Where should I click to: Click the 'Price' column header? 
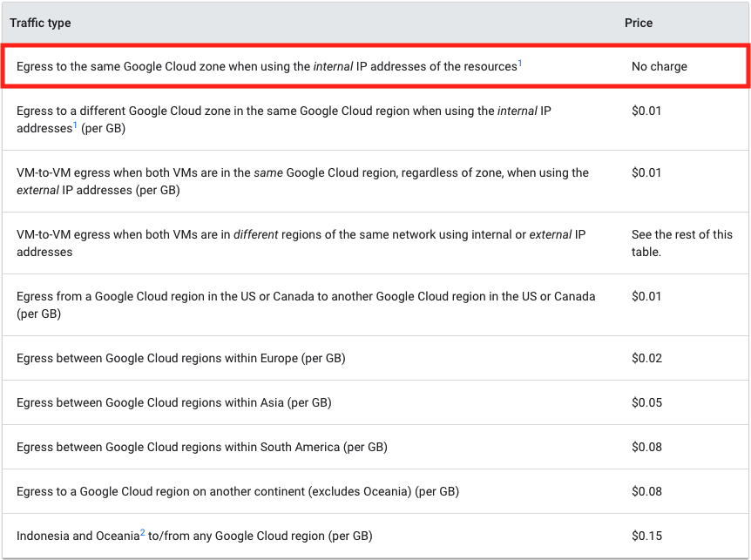pyautogui.click(x=639, y=23)
